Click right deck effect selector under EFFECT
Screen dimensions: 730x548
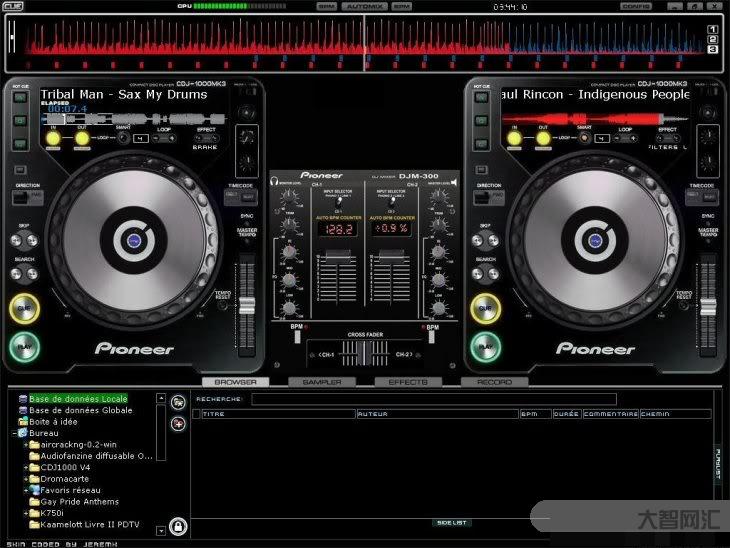[668, 138]
